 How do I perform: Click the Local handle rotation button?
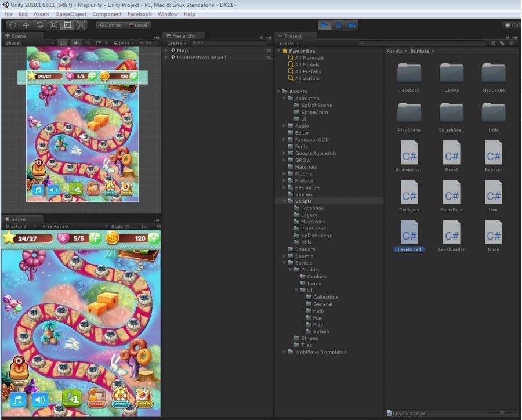[x=138, y=25]
